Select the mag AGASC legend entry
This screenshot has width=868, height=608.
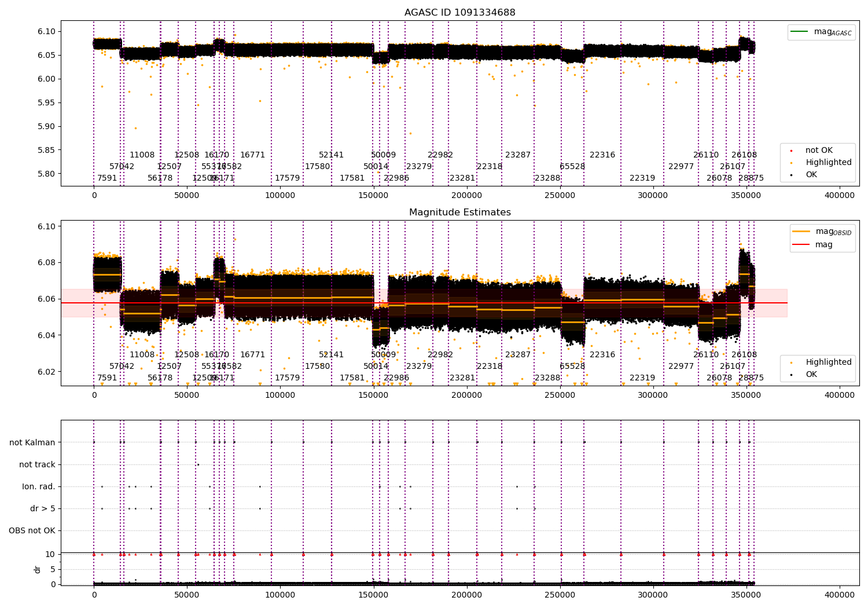coord(821,32)
